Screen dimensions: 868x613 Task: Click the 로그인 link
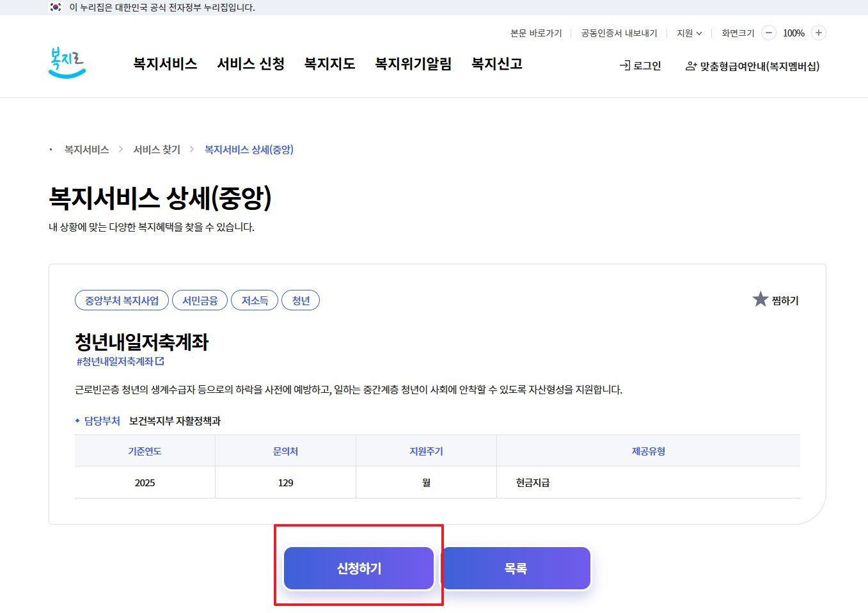(x=640, y=66)
